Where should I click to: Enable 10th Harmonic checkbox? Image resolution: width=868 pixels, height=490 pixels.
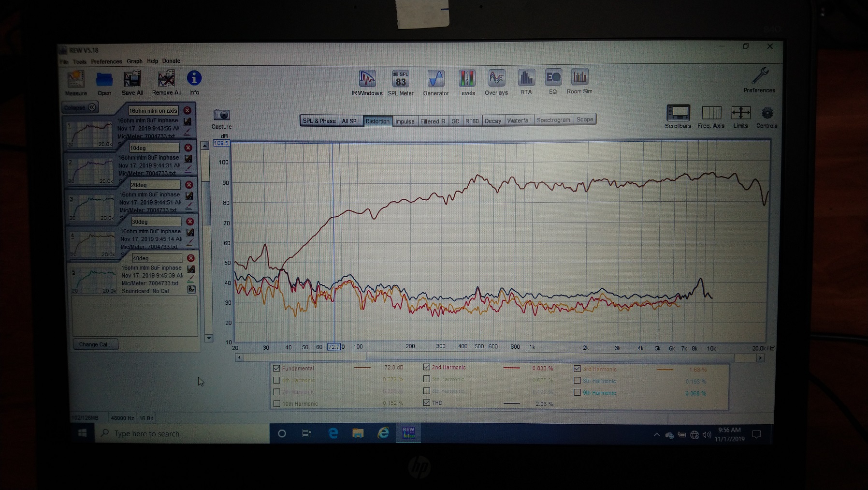click(276, 403)
